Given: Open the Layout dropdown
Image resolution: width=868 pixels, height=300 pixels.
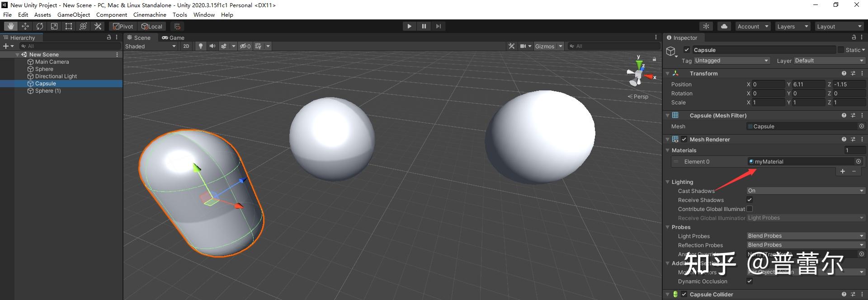Looking at the screenshot, I should coord(840,26).
